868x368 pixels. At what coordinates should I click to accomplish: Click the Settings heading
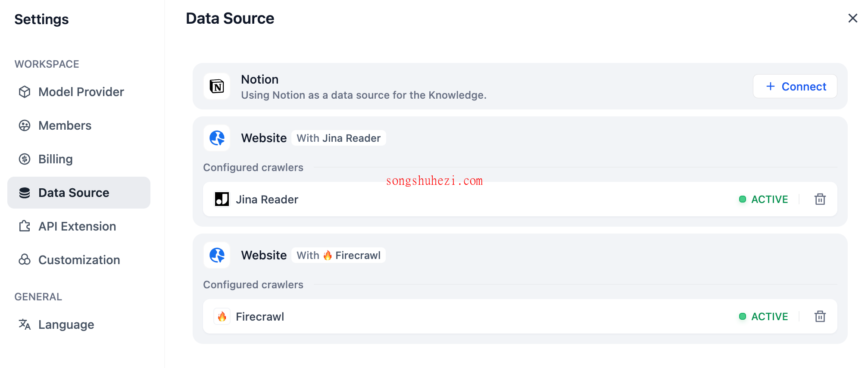(41, 19)
